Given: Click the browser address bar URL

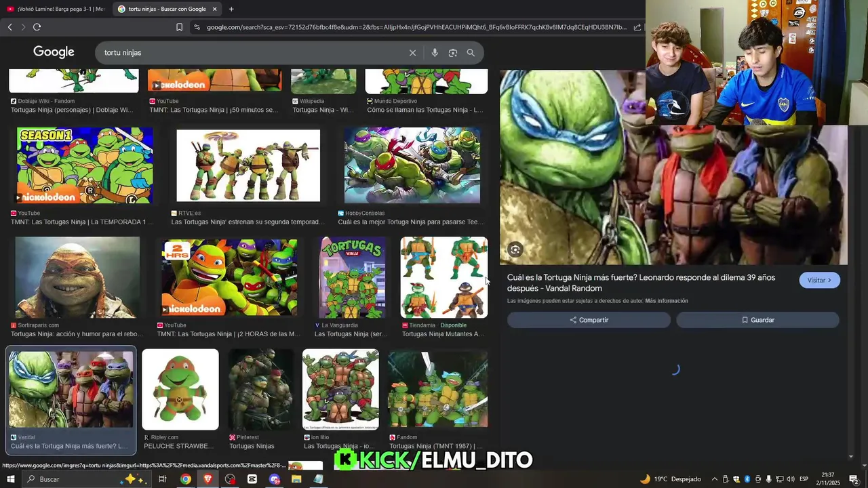Looking at the screenshot, I should click(x=416, y=27).
